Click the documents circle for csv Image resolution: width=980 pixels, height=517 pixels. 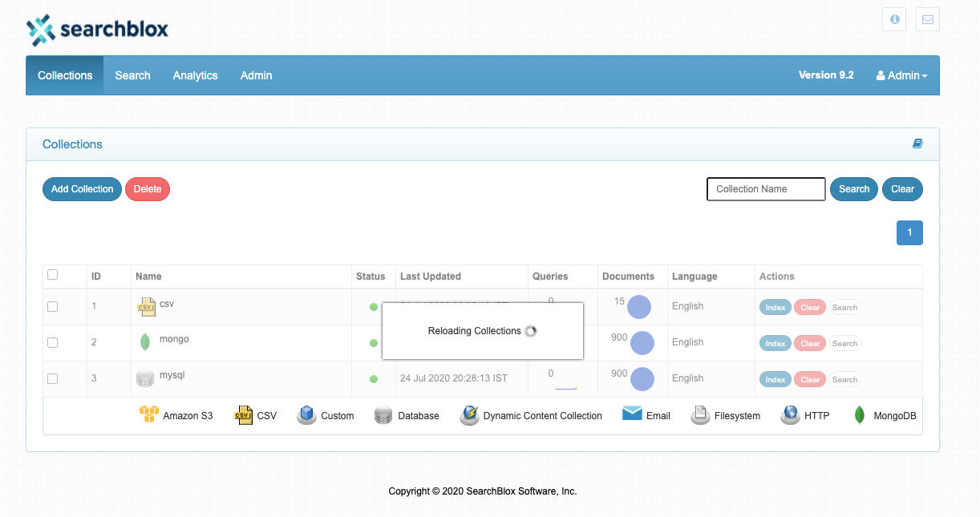click(x=639, y=307)
